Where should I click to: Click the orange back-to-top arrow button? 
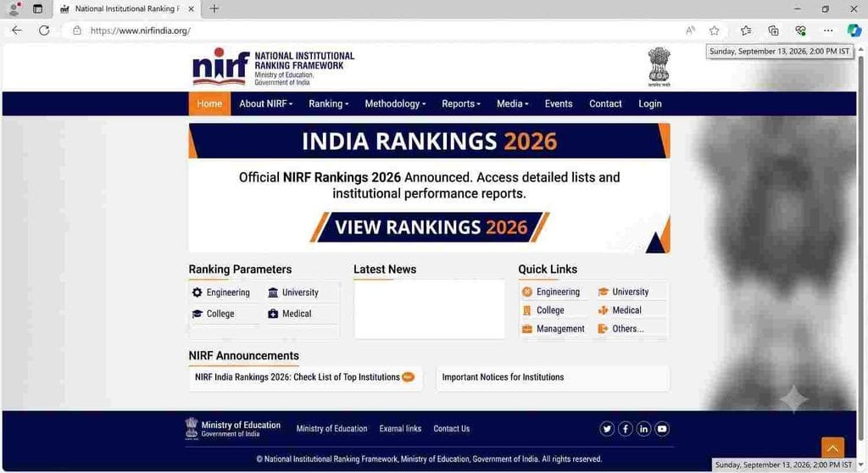pos(832,448)
